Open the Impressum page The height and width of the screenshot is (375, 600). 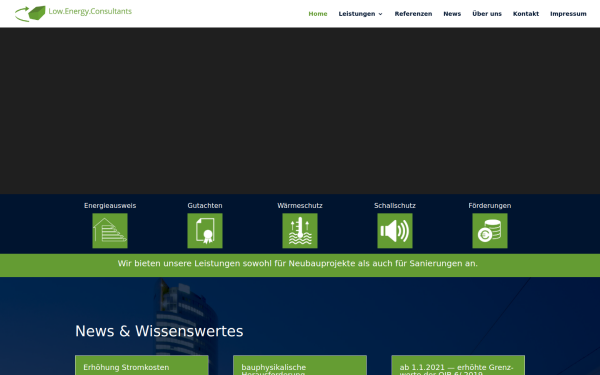point(568,14)
